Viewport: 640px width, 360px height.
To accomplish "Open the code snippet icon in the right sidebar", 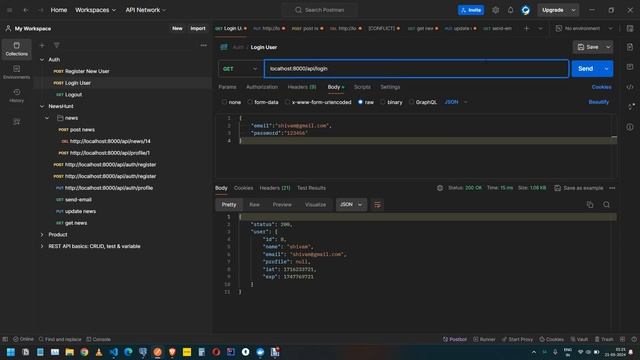I will pyautogui.click(x=630, y=87).
